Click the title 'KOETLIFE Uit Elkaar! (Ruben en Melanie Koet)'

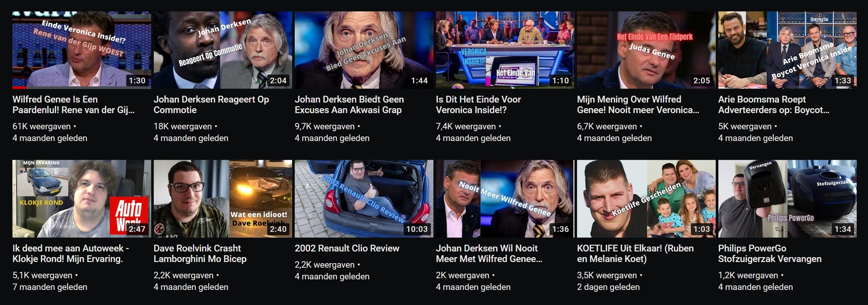click(x=635, y=253)
